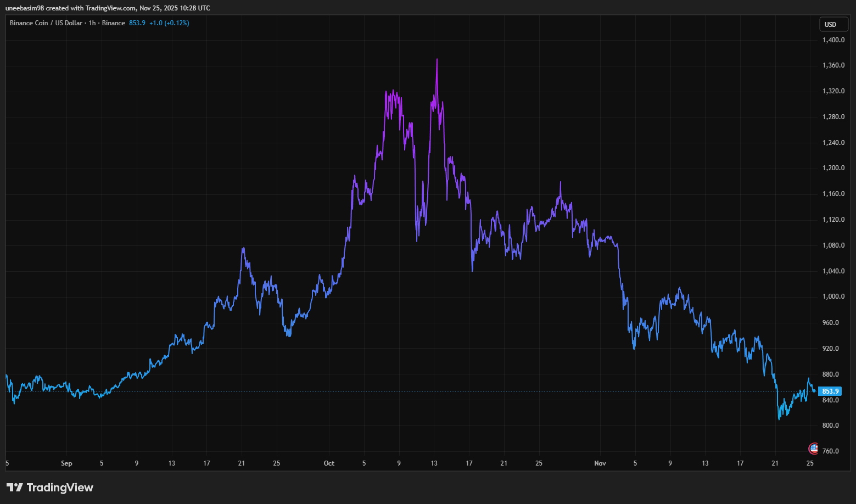Click the US flag economic event icon
This screenshot has height=504, width=856.
[813, 449]
